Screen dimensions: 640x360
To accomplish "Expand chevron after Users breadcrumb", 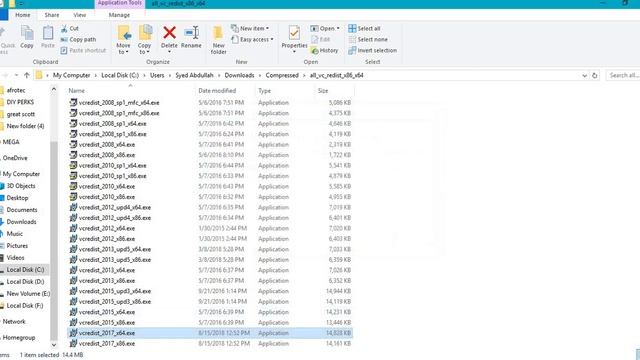I will 170,76.
